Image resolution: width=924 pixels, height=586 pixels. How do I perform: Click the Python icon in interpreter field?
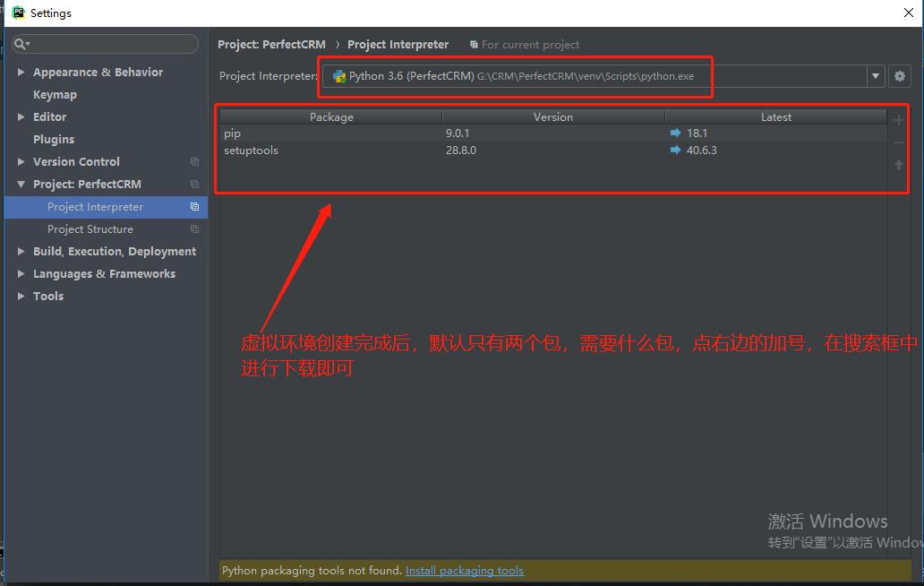click(339, 76)
